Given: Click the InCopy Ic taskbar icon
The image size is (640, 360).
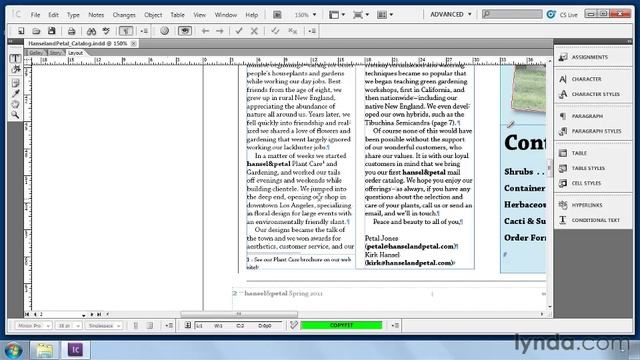Looking at the screenshot, I should [75, 350].
